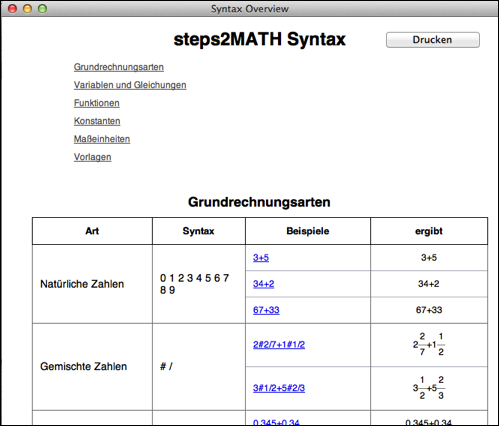
Task: Jump to Variablen und Gleichungen section
Action: pos(130,85)
